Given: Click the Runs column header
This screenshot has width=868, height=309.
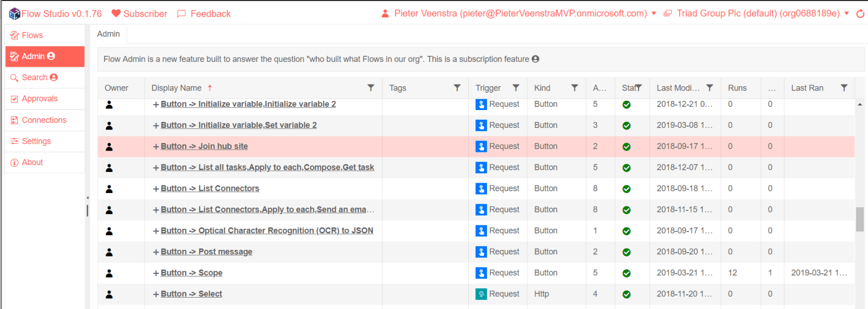Looking at the screenshot, I should pos(737,88).
